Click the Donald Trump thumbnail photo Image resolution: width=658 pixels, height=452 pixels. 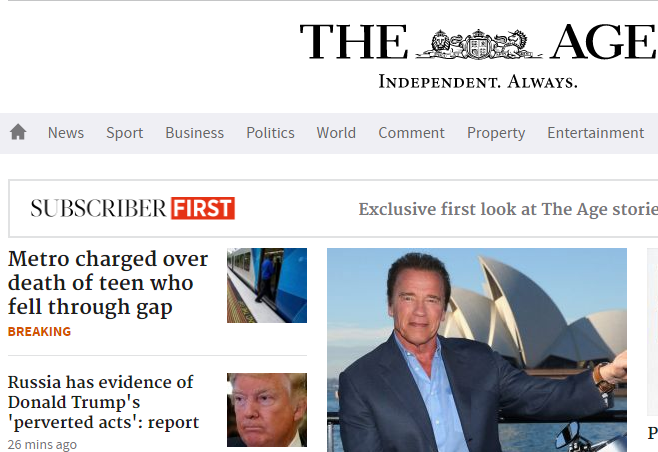267,410
